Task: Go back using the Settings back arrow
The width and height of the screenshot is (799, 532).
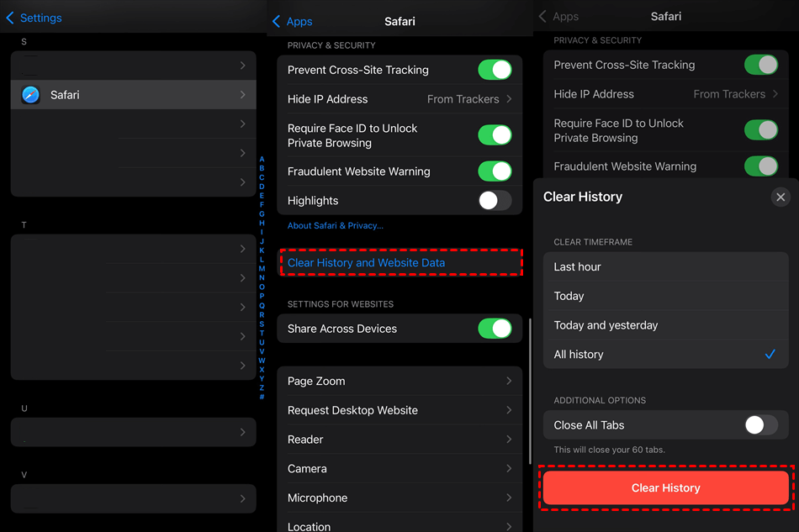Action: point(10,18)
